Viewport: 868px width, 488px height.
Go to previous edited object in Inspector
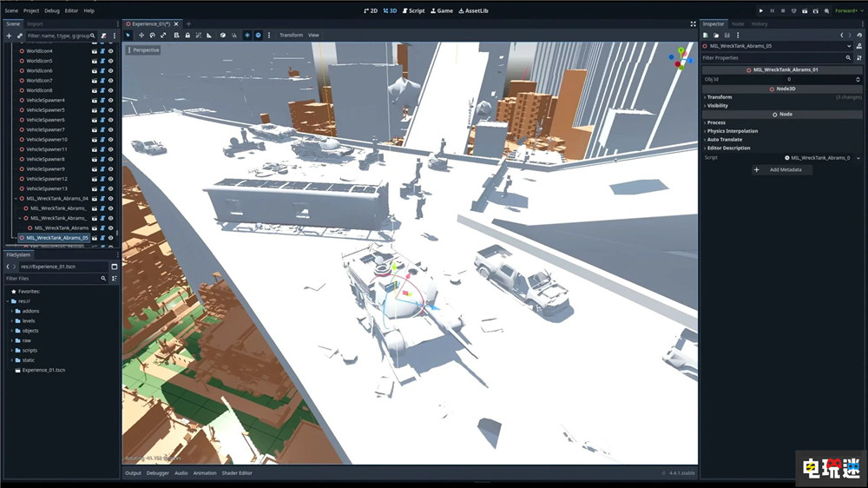pyautogui.click(x=841, y=35)
